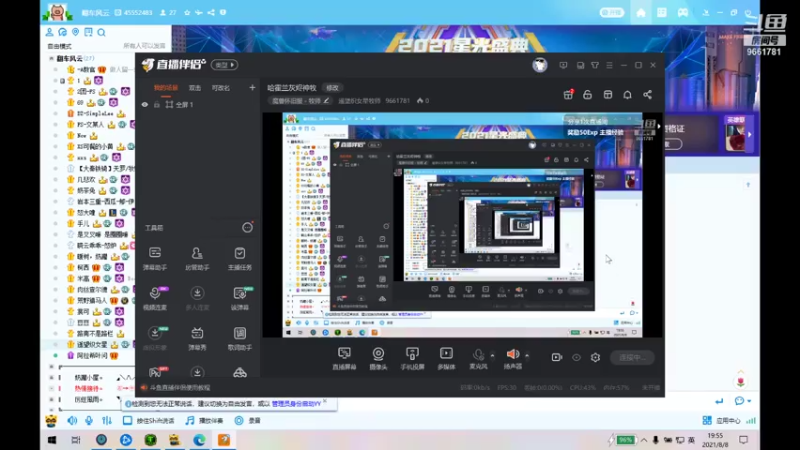
Task: Open the Task View taskbar button
Action: [x=76, y=440]
